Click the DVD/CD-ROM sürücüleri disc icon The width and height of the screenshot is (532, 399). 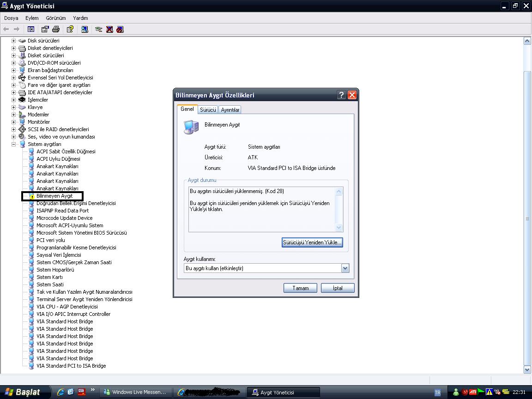tap(22, 63)
